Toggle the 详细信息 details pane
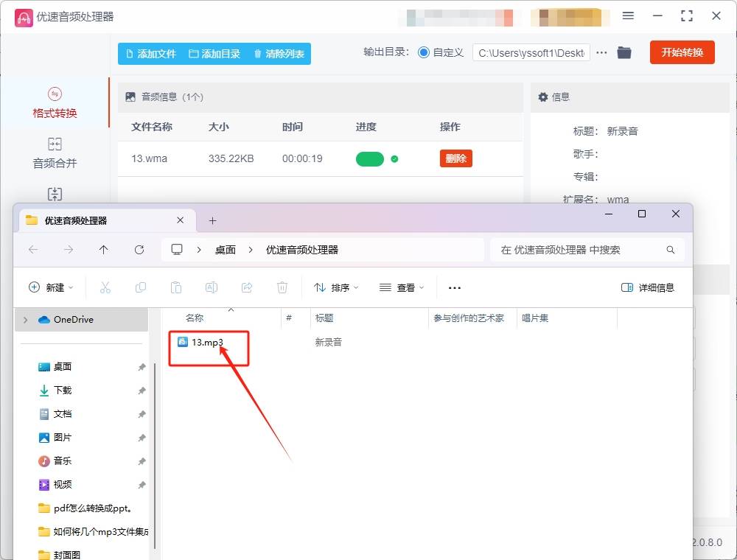Screen dimensions: 737x560 tap(648, 287)
